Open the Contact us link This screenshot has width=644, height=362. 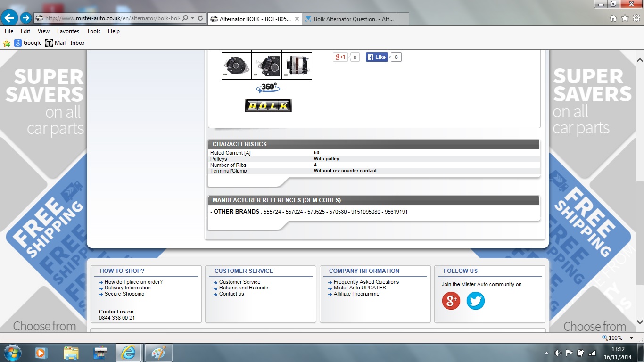click(x=231, y=294)
